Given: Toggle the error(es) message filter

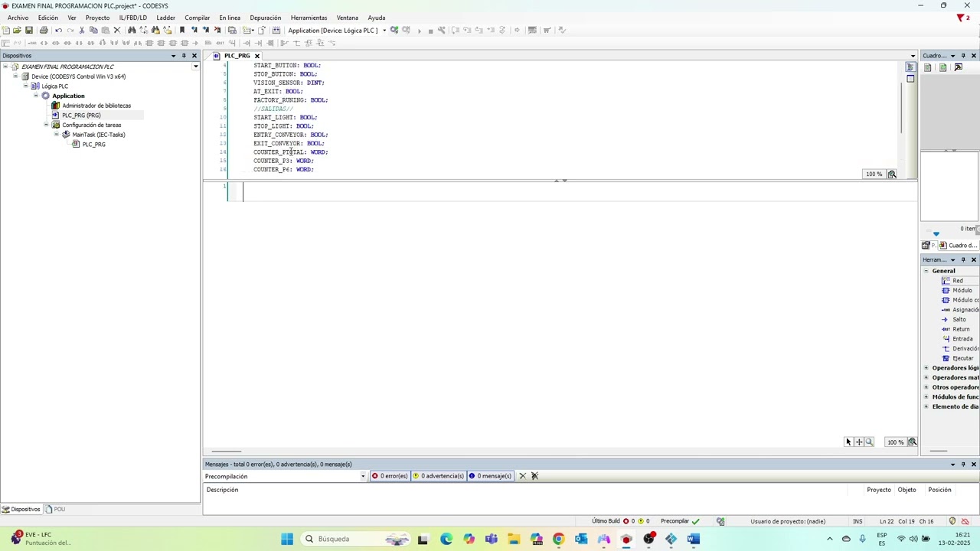Looking at the screenshot, I should tap(390, 476).
